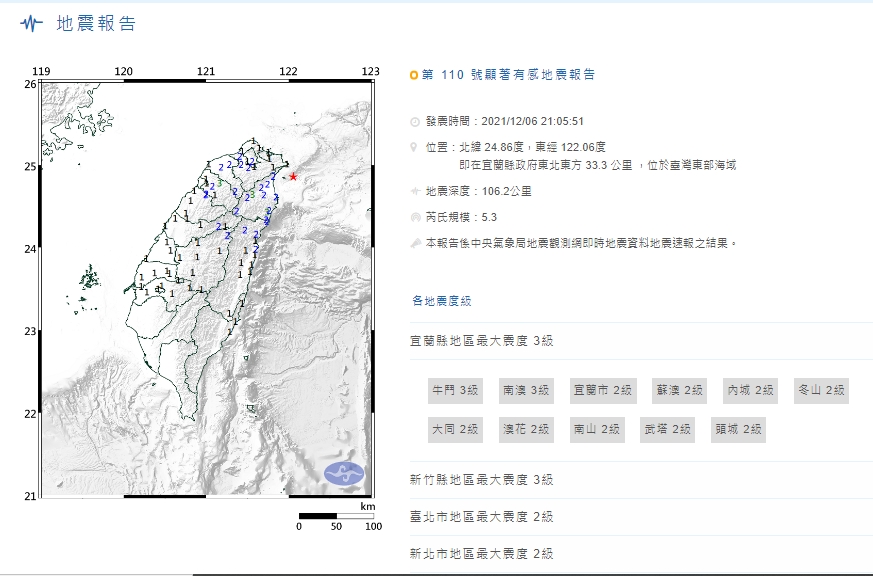Expand the 新北市地區最大震度 2級 section
The image size is (873, 576).
click(481, 554)
